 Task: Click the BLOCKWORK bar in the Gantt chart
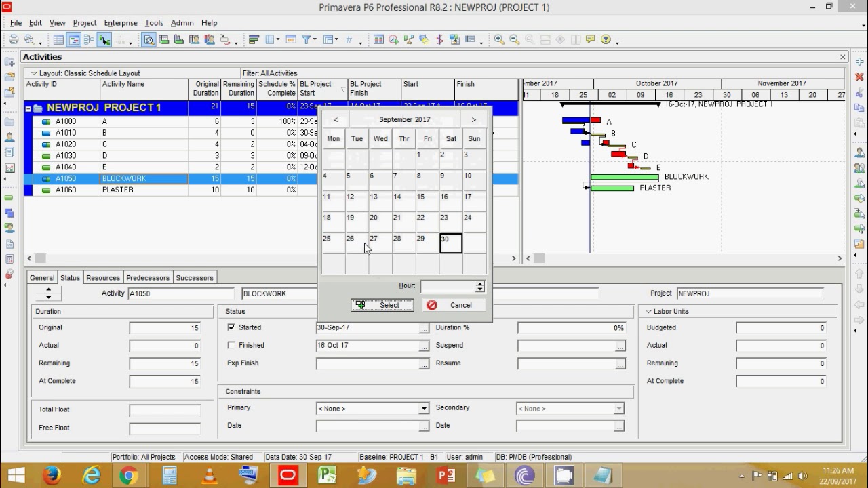625,177
